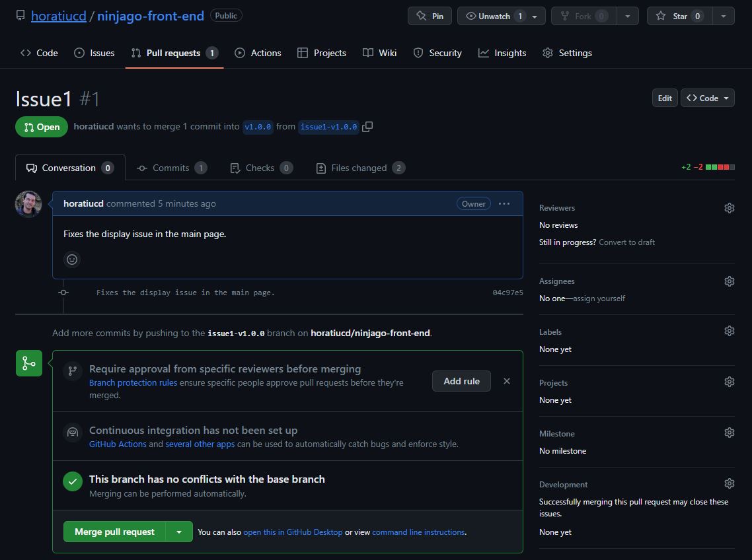Image resolution: width=752 pixels, height=560 pixels.
Task: Pin the repository
Action: pyautogui.click(x=430, y=16)
